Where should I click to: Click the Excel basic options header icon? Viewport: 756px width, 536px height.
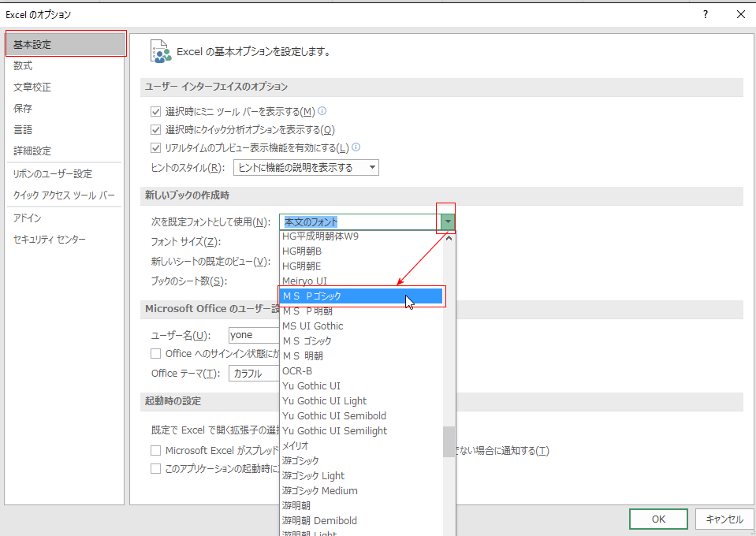click(x=161, y=51)
